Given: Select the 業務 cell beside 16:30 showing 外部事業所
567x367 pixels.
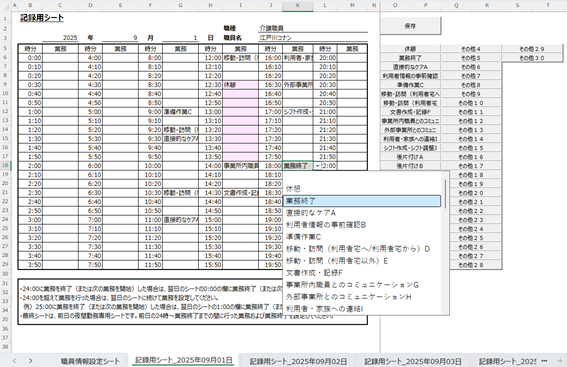Looking at the screenshot, I should click(x=298, y=85).
